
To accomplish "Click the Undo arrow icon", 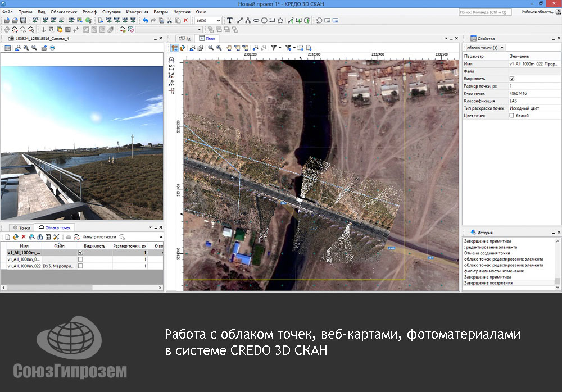I will [x=145, y=20].
